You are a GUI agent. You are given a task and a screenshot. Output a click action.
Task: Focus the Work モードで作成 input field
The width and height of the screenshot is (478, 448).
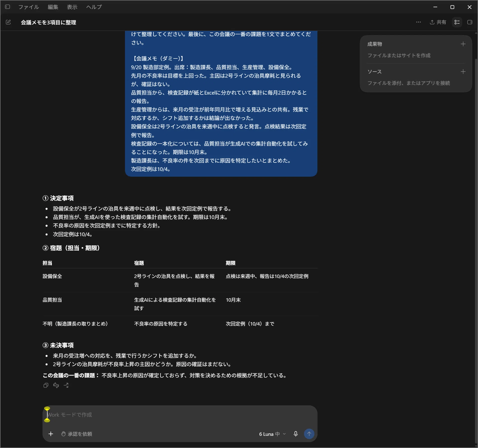pyautogui.click(x=180, y=415)
